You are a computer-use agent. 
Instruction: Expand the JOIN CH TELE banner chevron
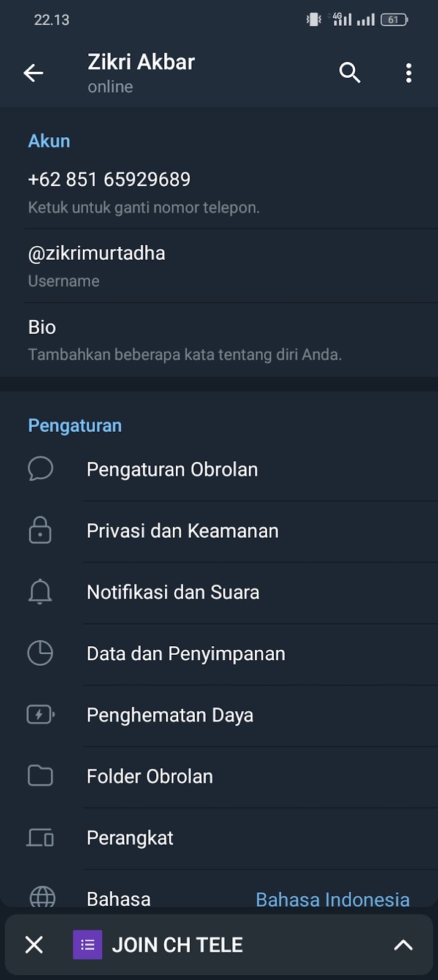coord(403,945)
